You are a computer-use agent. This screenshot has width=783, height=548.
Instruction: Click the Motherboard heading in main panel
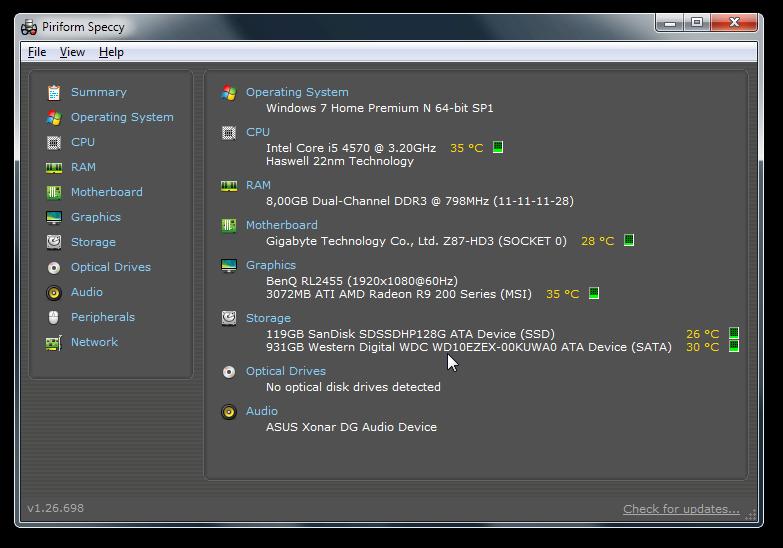pos(282,225)
